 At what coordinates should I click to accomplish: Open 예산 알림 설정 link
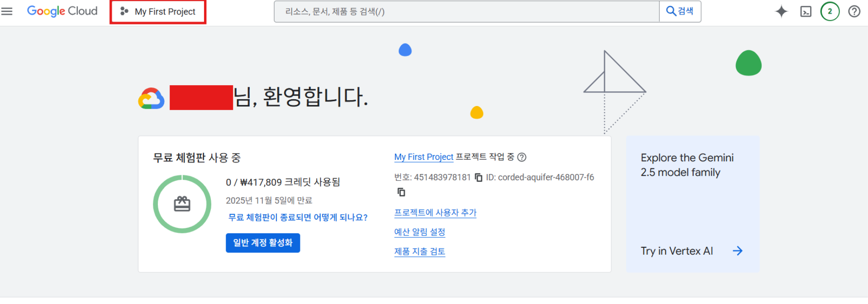420,232
